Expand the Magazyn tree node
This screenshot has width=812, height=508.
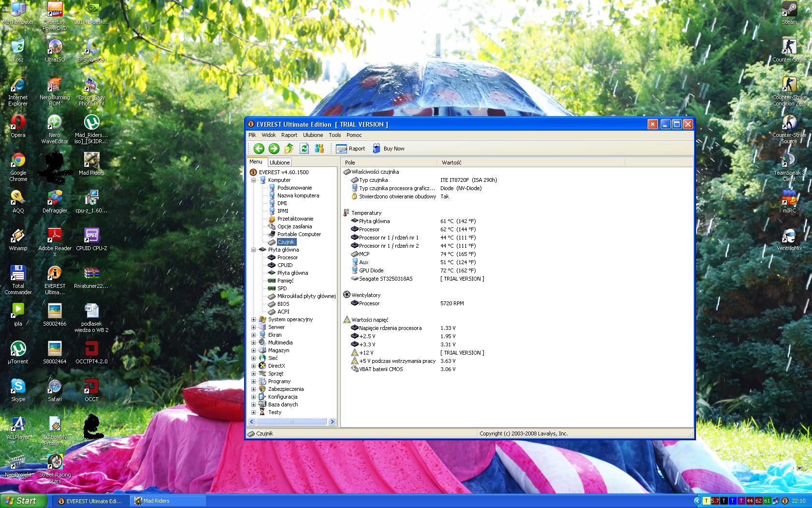click(253, 350)
